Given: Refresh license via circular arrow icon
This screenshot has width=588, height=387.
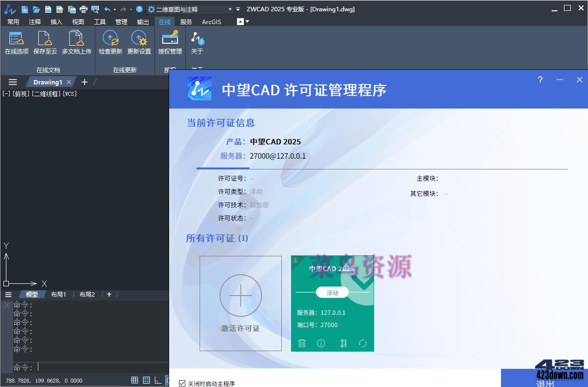Looking at the screenshot, I should coord(363,343).
